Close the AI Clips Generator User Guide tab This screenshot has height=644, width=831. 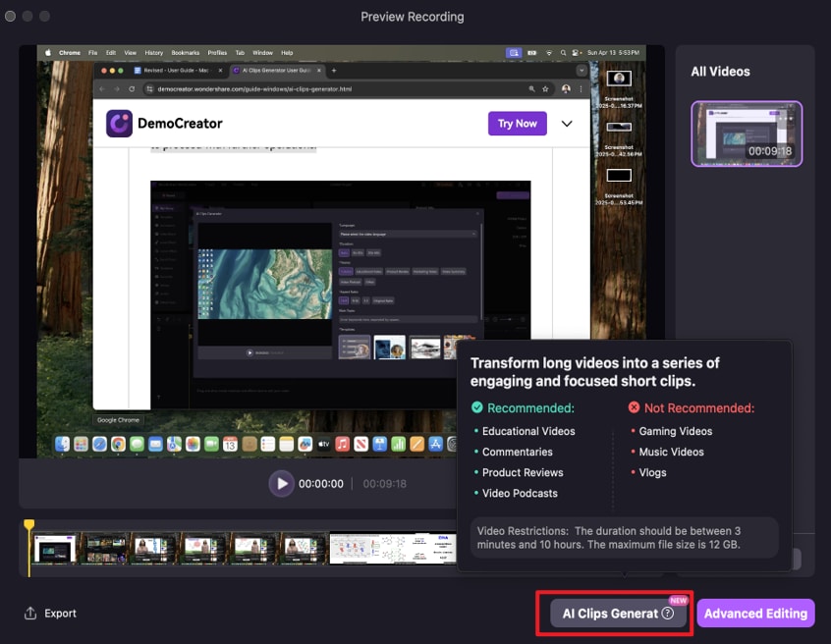[319, 71]
